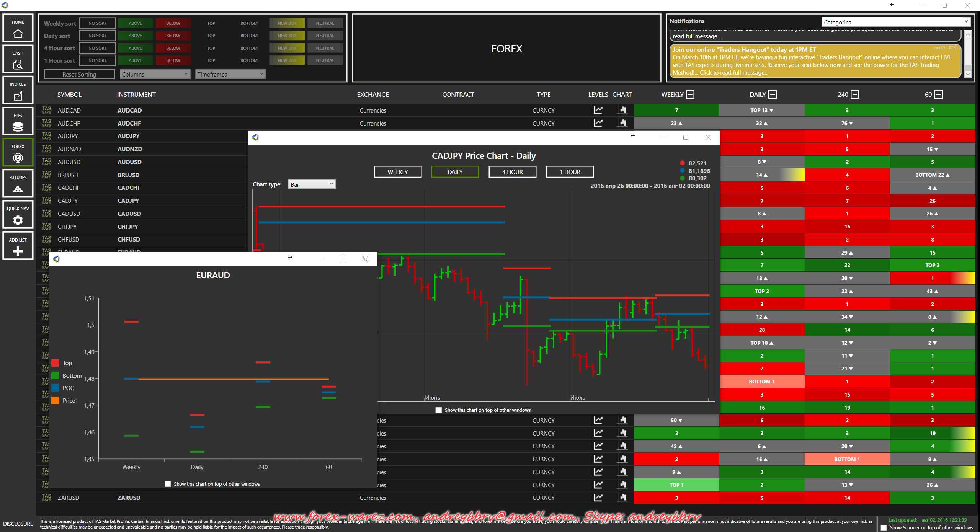Screen dimensions: 980x532
Task: Switch chart to the WEEKLY tab
Action: 397,172
